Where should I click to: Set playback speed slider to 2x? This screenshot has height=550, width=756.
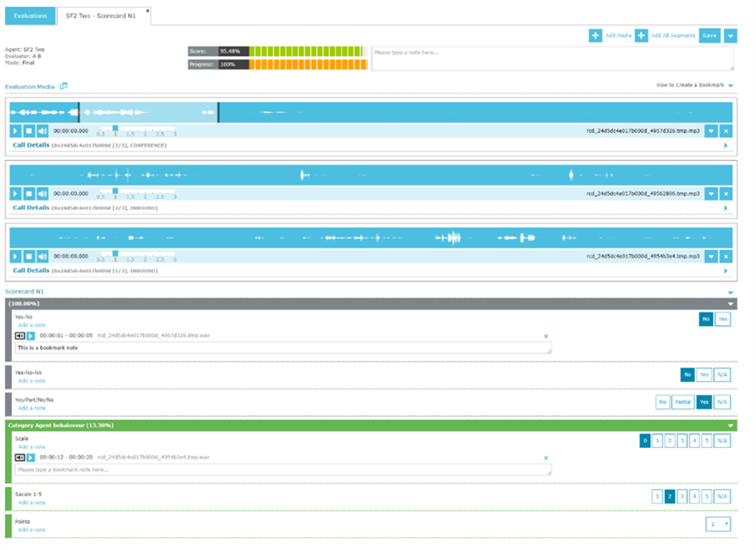(145, 129)
